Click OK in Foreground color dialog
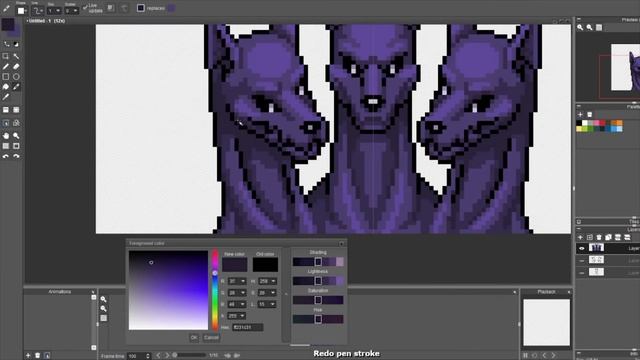The height and width of the screenshot is (360, 640). (x=194, y=338)
